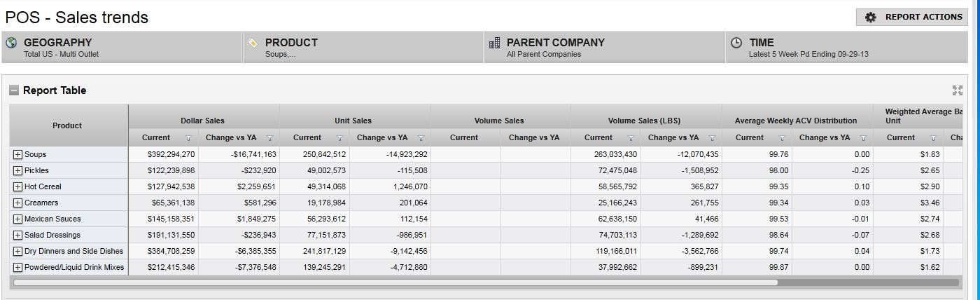Click the Parent Company building icon
The image size is (980, 300).
[x=494, y=43]
